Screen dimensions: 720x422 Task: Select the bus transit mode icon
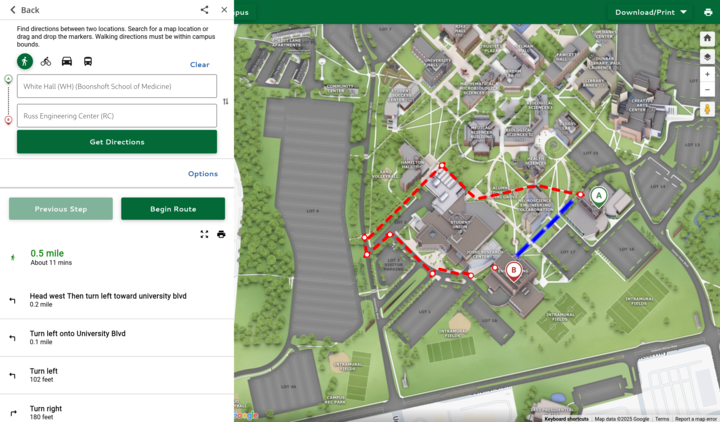click(88, 61)
